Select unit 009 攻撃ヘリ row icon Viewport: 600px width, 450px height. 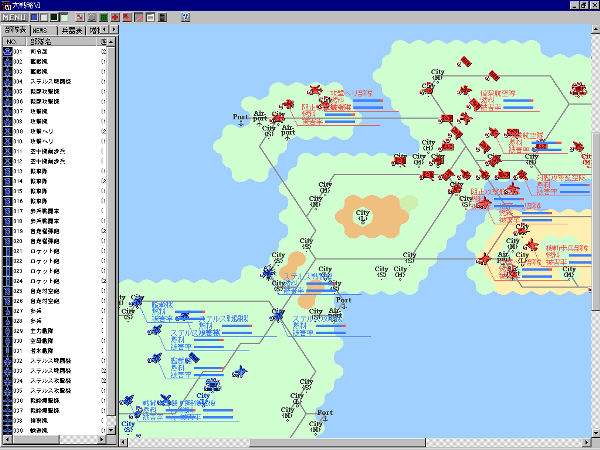pos(7,130)
